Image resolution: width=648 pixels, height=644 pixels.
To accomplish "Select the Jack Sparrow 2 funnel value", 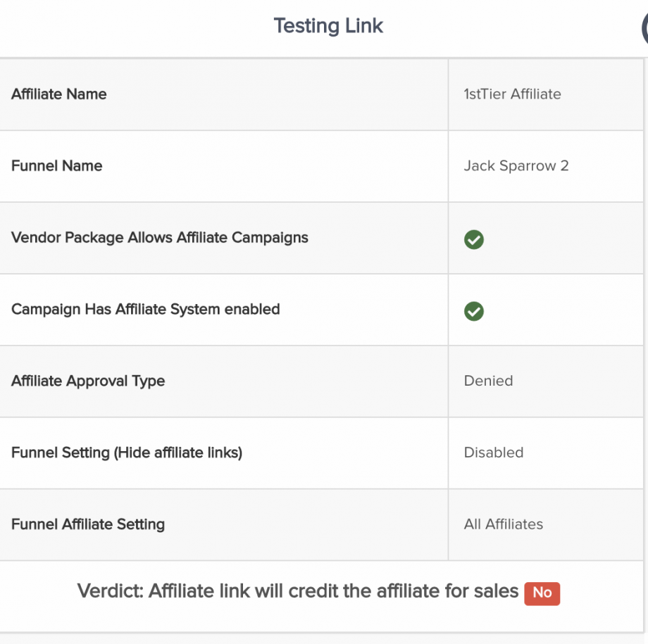I will click(x=516, y=166).
